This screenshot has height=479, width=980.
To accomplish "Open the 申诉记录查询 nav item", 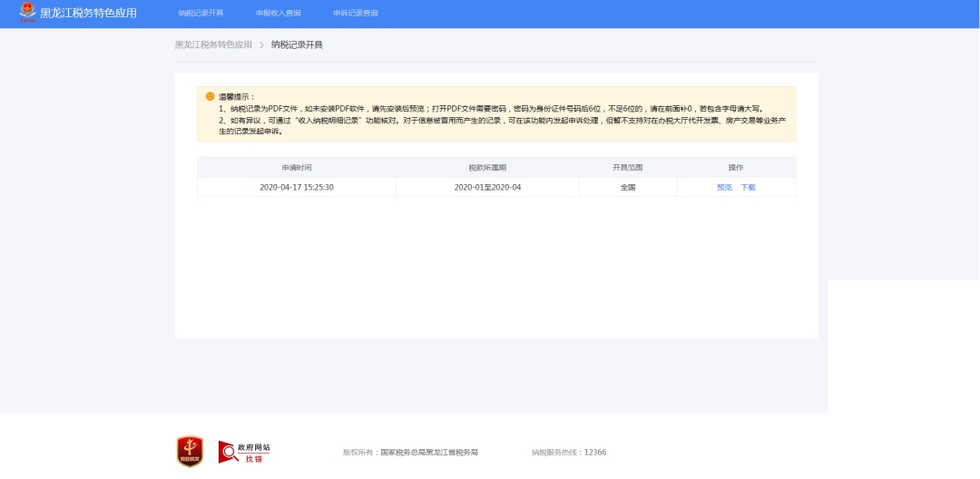I will [x=356, y=13].
